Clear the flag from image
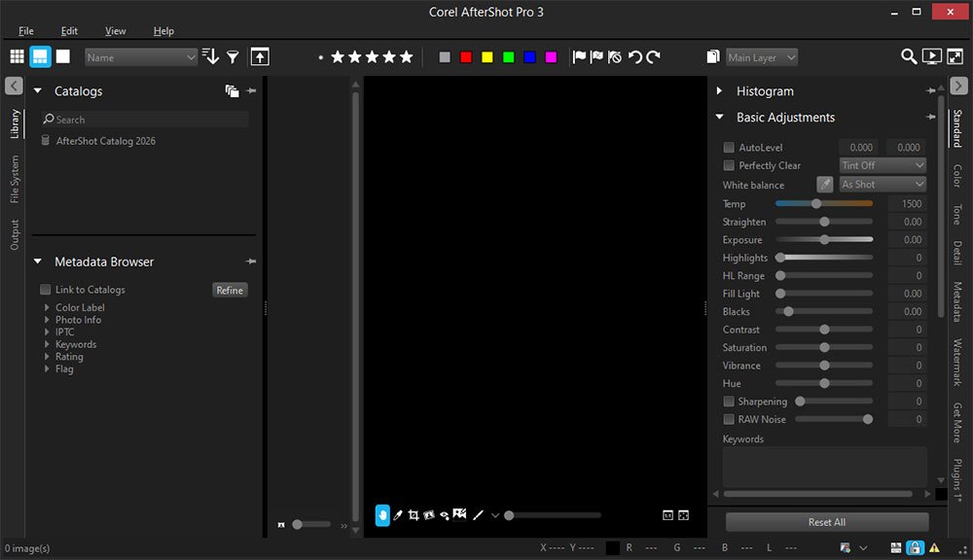973x560 pixels. pyautogui.click(x=614, y=57)
